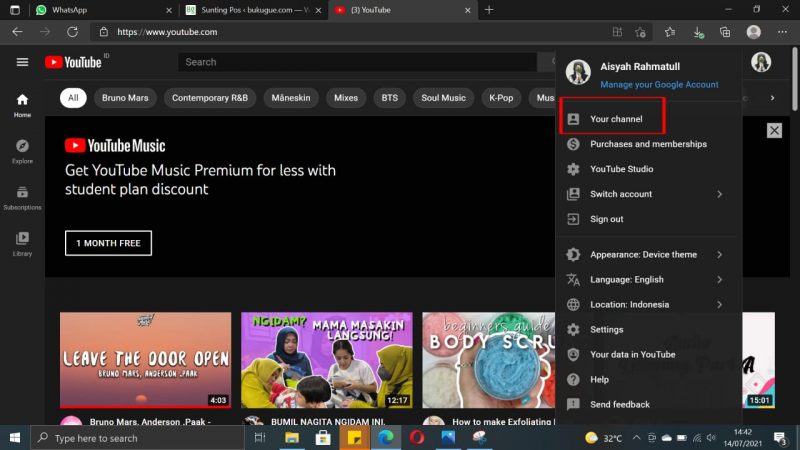Image resolution: width=800 pixels, height=450 pixels.
Task: Open a new browser tab
Action: (489, 10)
